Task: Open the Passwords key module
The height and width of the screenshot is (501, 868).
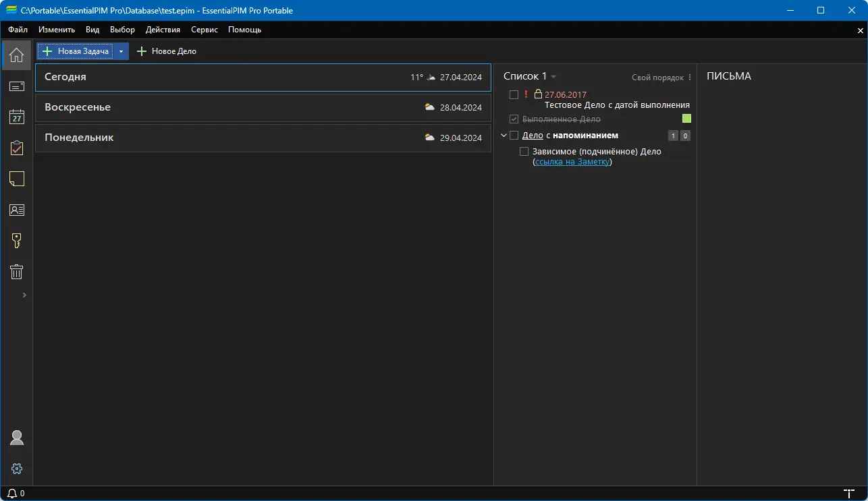Action: point(17,241)
